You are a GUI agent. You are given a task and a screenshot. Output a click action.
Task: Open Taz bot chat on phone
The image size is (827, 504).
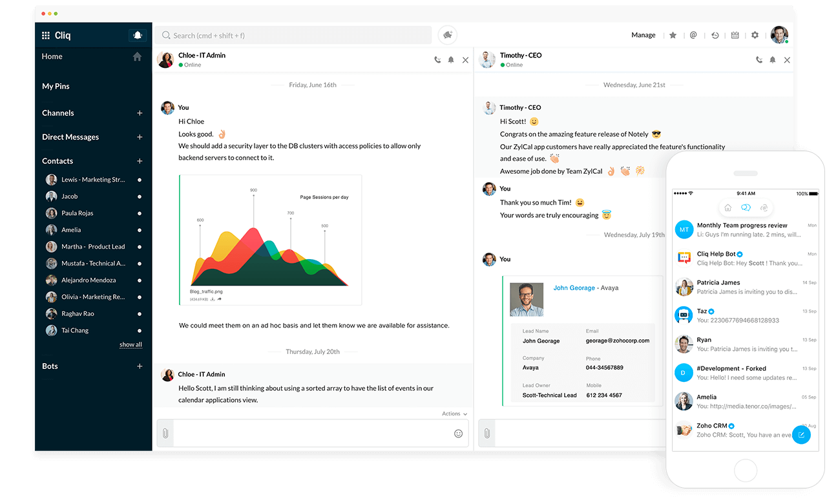(x=746, y=315)
